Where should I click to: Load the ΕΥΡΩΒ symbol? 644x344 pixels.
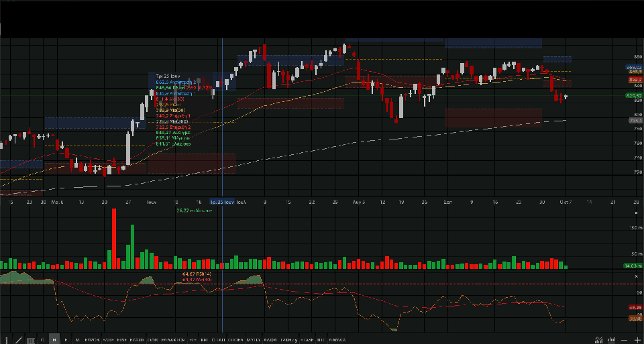coord(93,340)
